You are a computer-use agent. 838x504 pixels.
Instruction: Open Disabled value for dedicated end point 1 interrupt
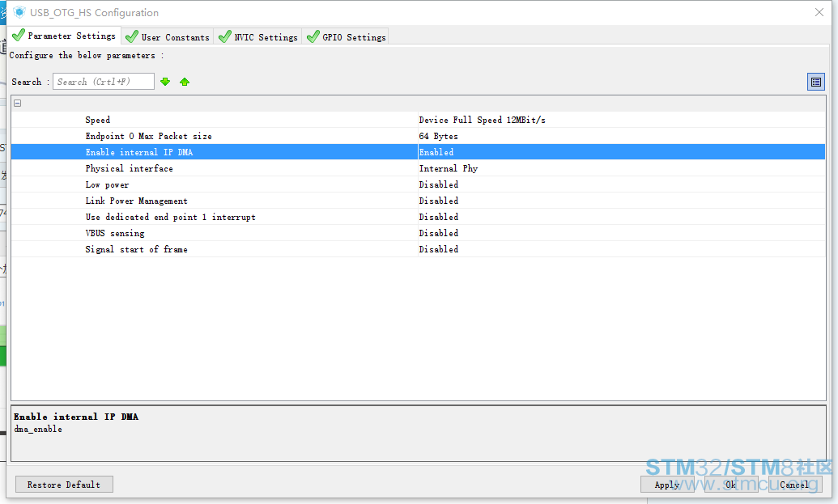[621, 217]
